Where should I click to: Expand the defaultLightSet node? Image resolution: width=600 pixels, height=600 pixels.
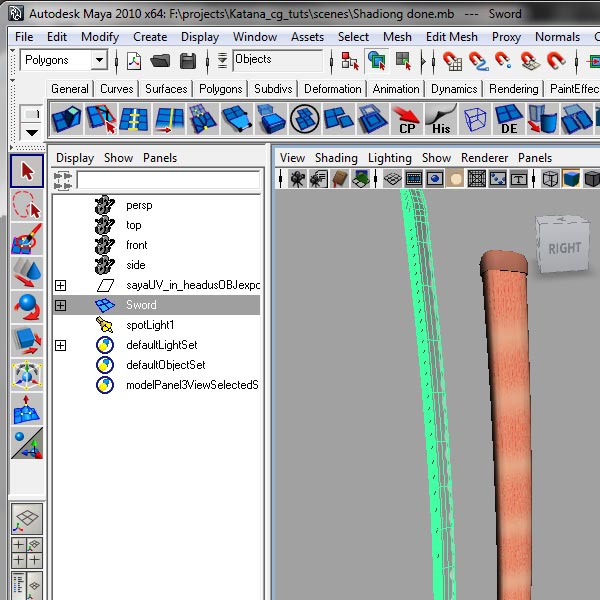click(60, 345)
